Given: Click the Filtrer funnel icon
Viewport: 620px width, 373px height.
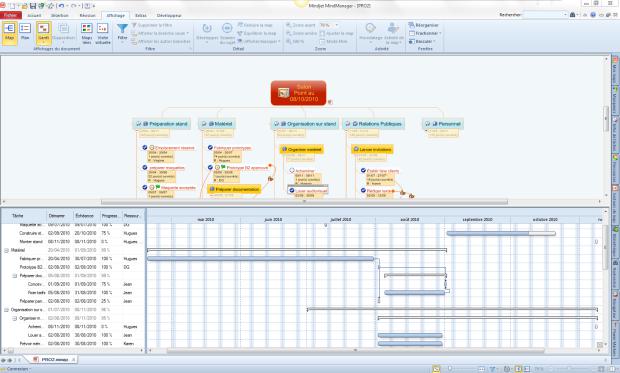Looking at the screenshot, I should tap(123, 28).
